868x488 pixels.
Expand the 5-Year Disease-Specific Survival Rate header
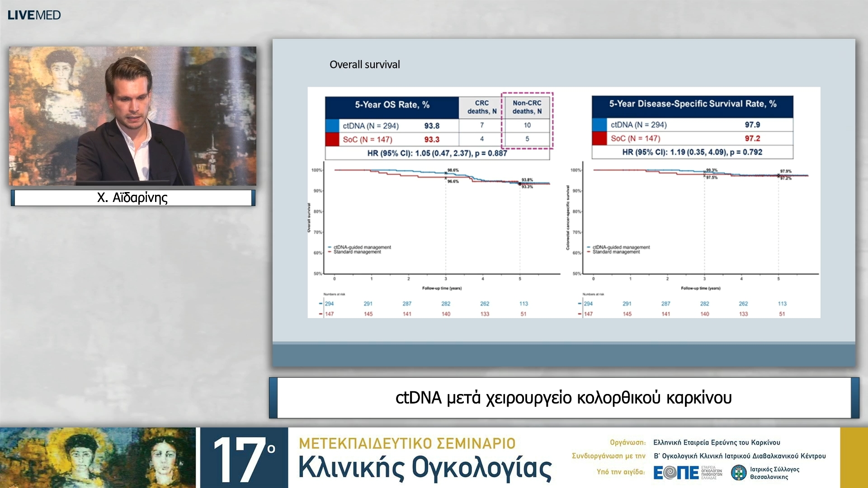pos(693,104)
